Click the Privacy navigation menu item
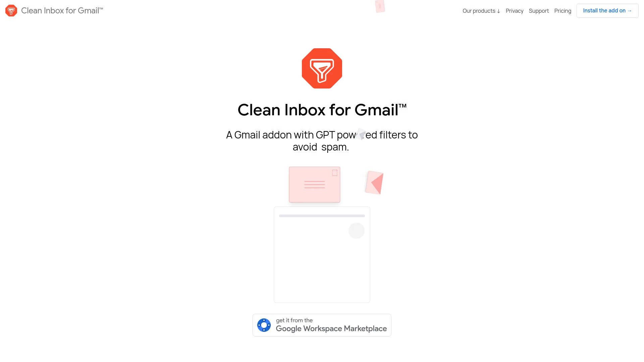Viewport: 644px width, 362px height. pyautogui.click(x=515, y=11)
